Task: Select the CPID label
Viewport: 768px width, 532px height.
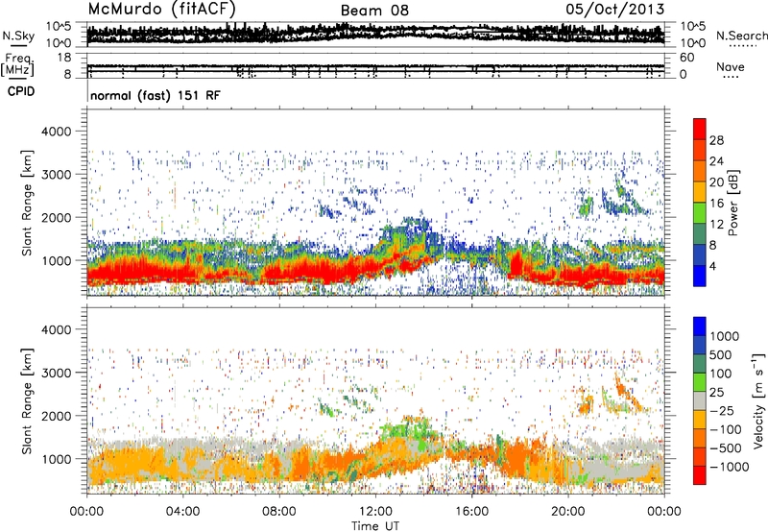Action: tap(21, 91)
